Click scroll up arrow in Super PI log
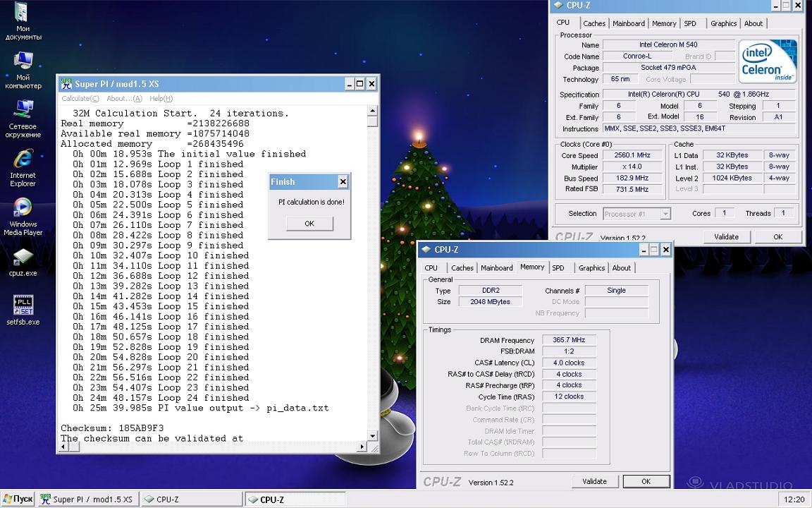 [x=372, y=111]
